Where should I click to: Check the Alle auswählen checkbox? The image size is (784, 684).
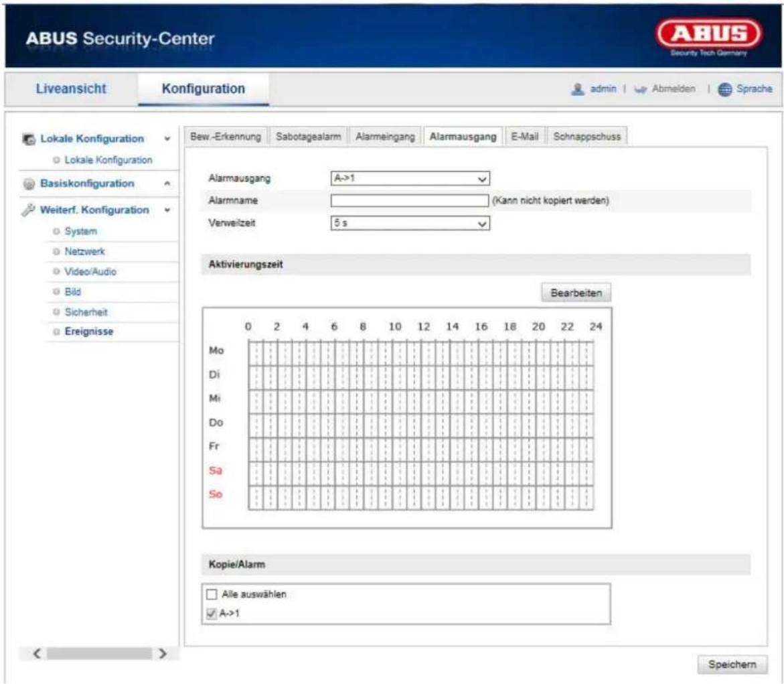pyautogui.click(x=212, y=594)
